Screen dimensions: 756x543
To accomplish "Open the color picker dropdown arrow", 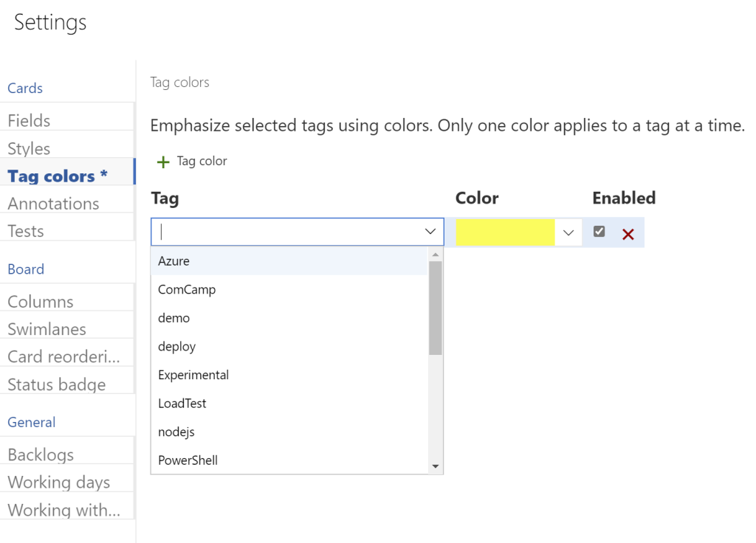I will point(568,232).
